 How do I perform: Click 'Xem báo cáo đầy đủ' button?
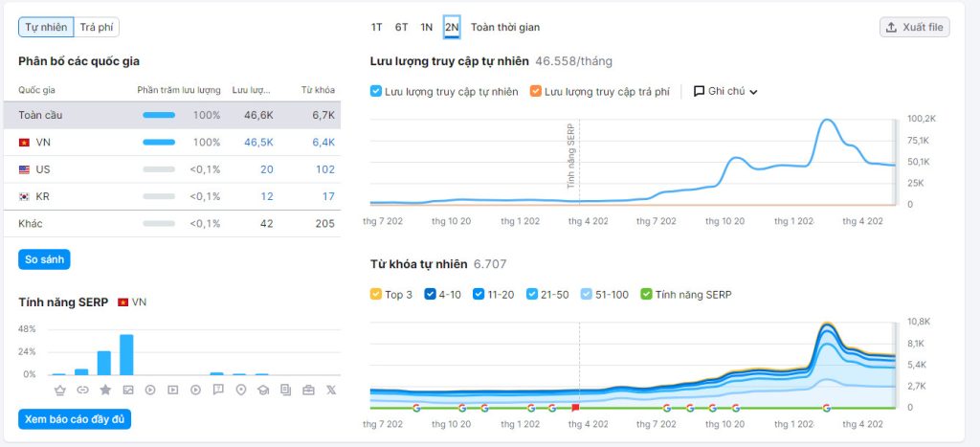pyautogui.click(x=75, y=419)
